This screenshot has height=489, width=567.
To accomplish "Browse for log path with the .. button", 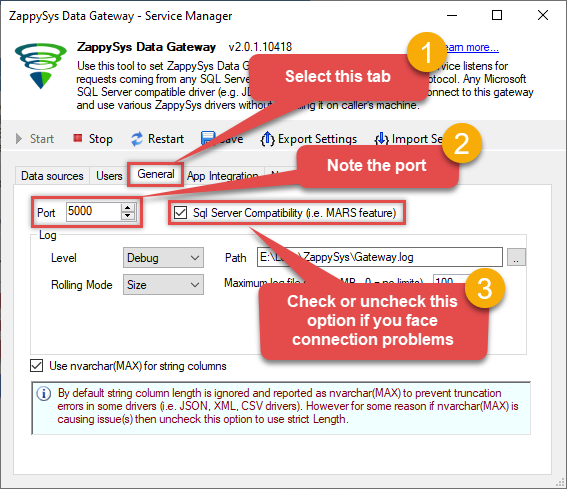I will 516,258.
